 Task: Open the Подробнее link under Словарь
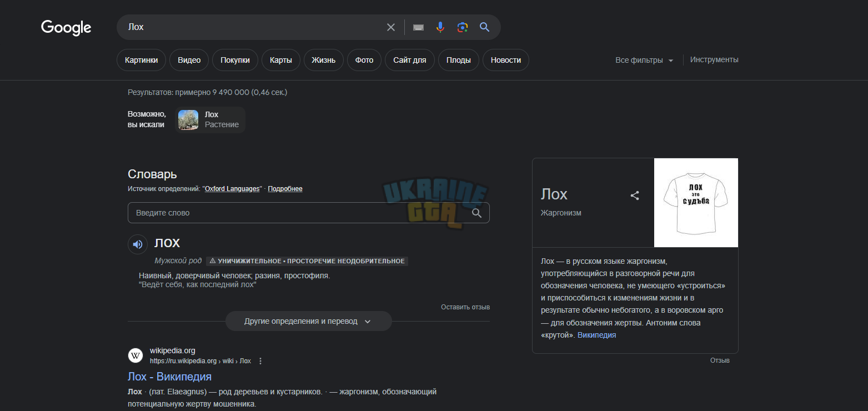[x=285, y=189]
